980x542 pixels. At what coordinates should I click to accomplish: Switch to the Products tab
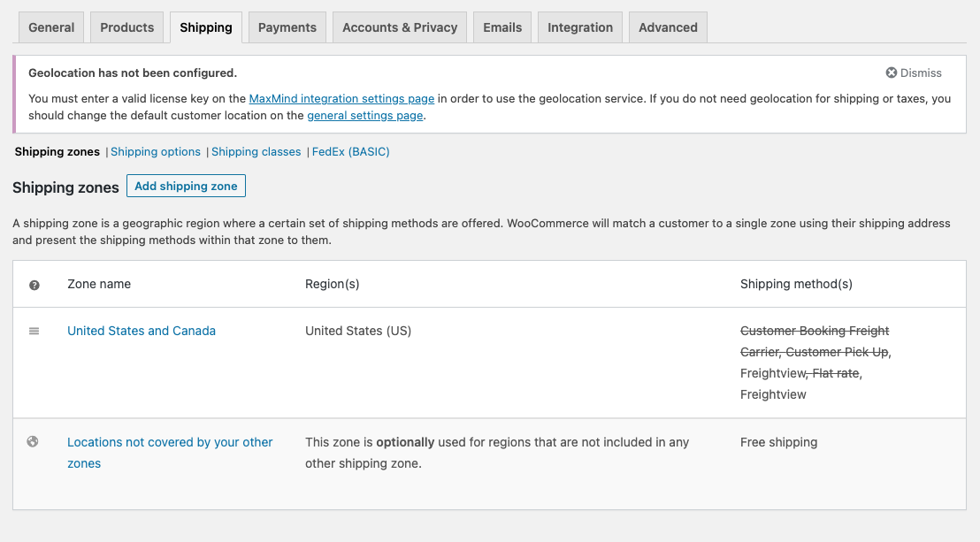point(126,27)
